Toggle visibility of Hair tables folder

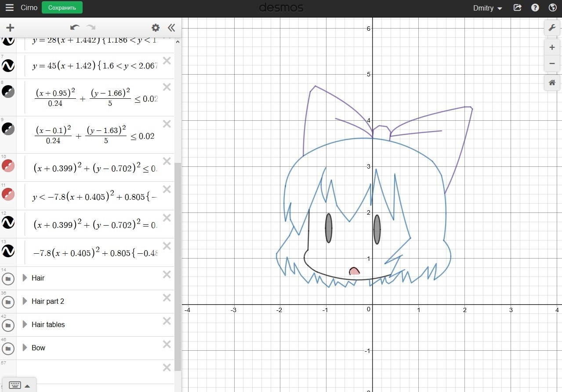click(x=8, y=325)
